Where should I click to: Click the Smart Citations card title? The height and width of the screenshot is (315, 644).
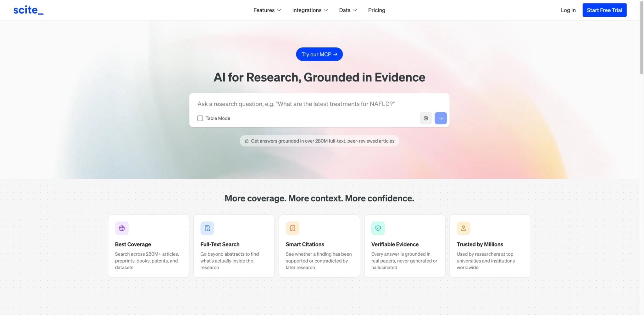[x=305, y=244]
